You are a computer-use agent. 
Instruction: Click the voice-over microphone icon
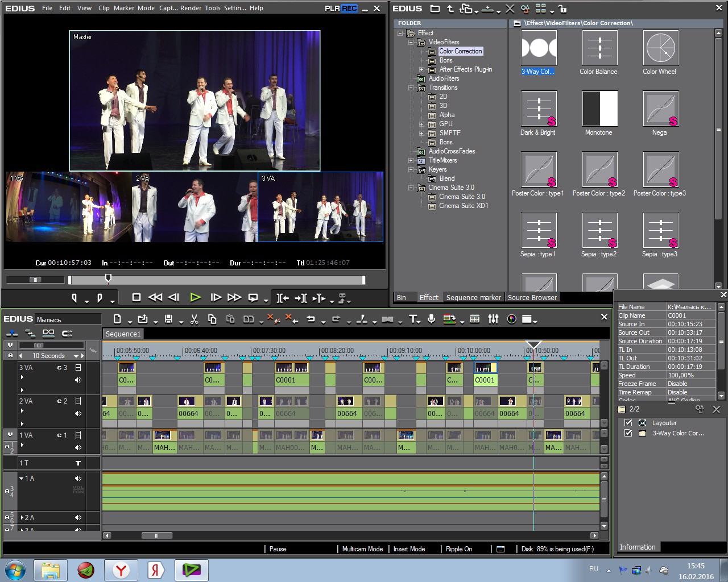[432, 319]
